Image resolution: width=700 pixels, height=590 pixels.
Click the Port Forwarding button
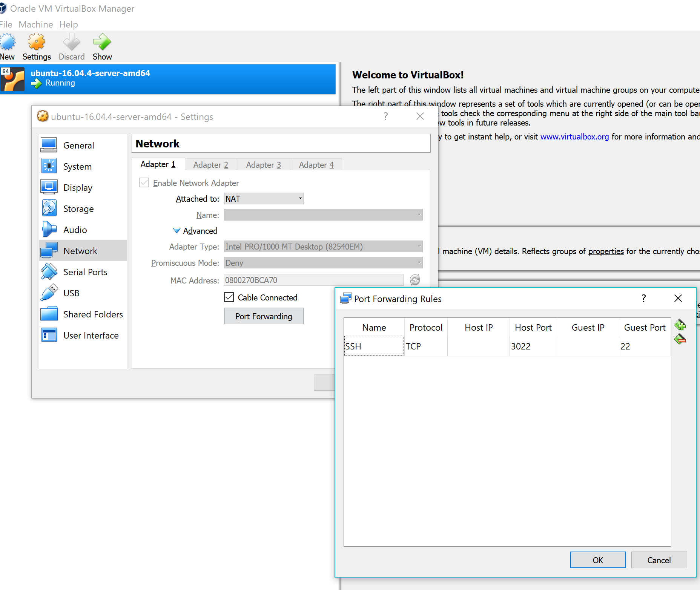[x=264, y=316]
